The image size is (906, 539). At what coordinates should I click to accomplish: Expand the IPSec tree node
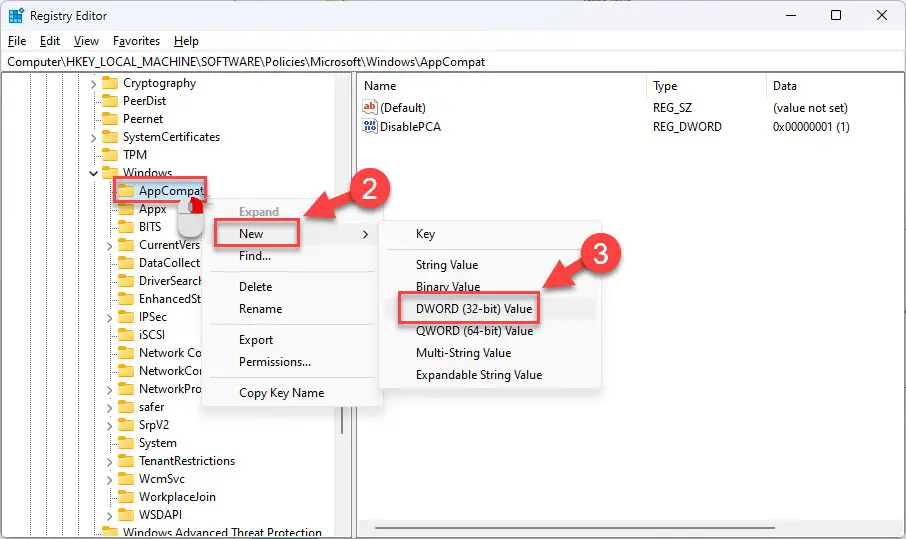tap(110, 317)
